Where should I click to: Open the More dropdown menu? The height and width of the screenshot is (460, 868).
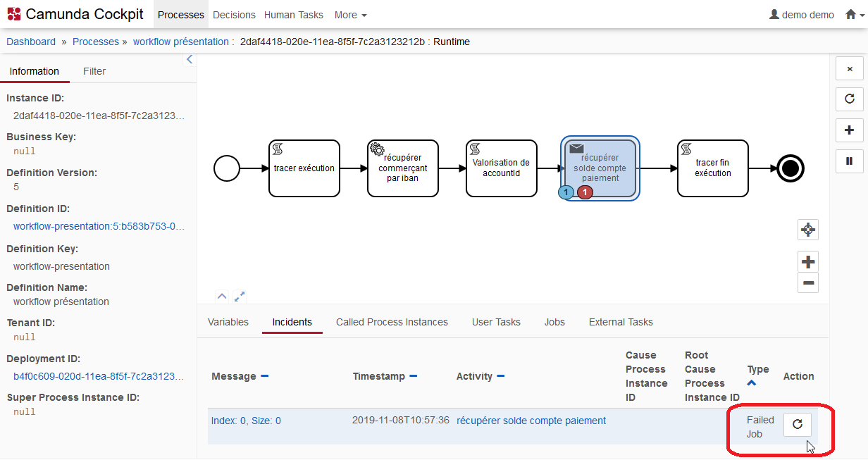[350, 15]
